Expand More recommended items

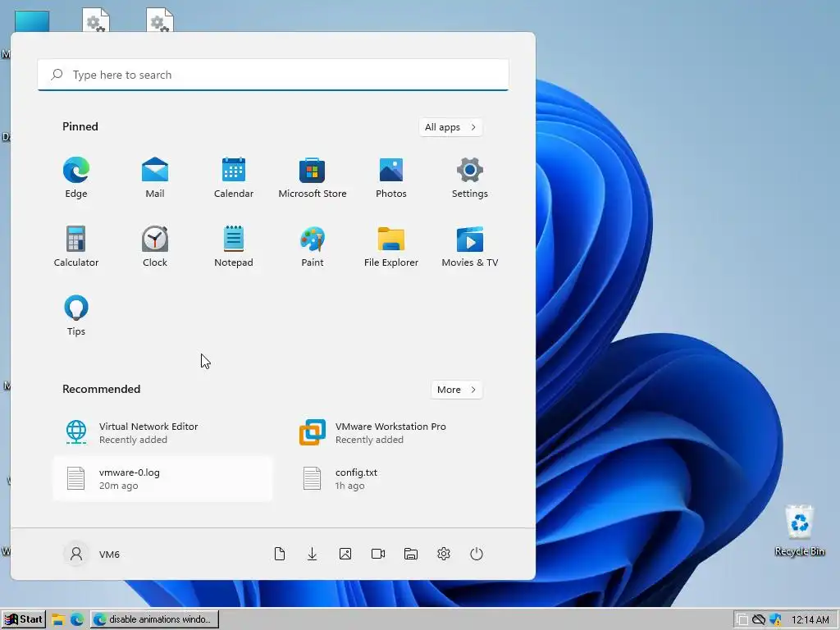pos(456,390)
